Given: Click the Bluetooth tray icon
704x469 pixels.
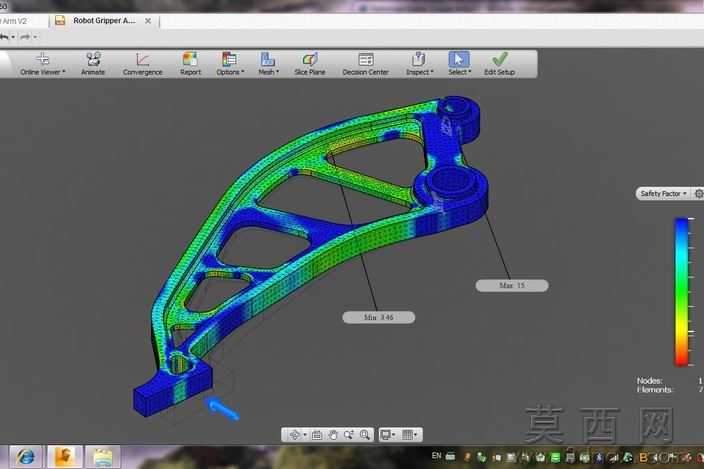Looking at the screenshot, I should point(598,457).
